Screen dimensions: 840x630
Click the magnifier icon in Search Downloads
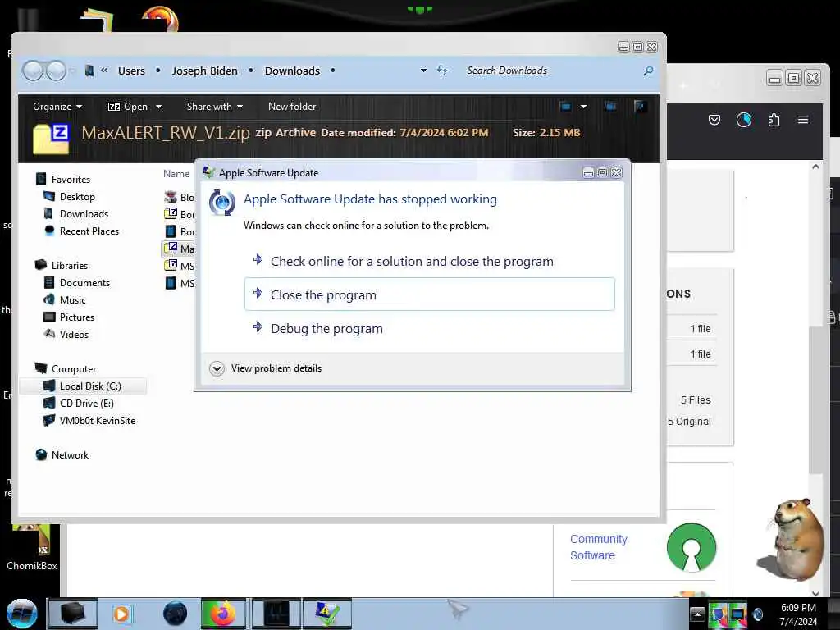click(x=648, y=71)
